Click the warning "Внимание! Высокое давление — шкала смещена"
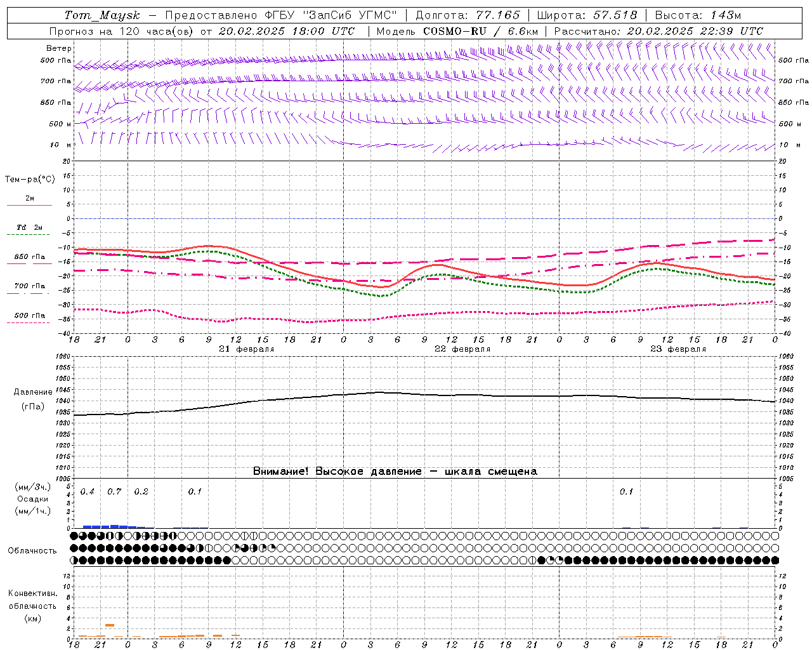 (395, 472)
